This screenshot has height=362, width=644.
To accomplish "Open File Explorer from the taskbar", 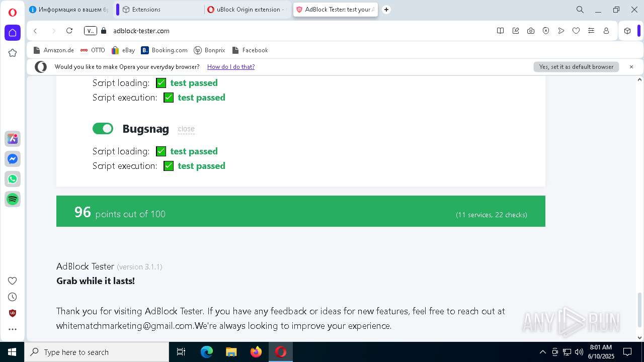I will [231, 352].
